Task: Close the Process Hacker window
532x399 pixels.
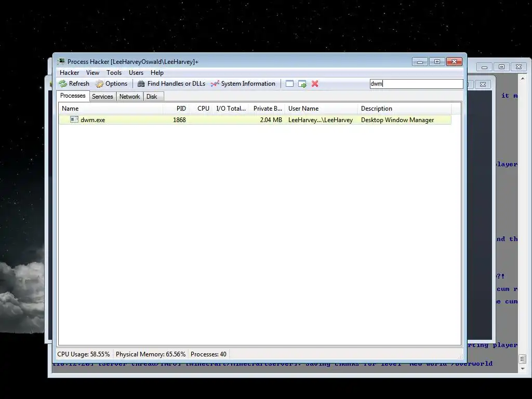Action: click(x=454, y=61)
